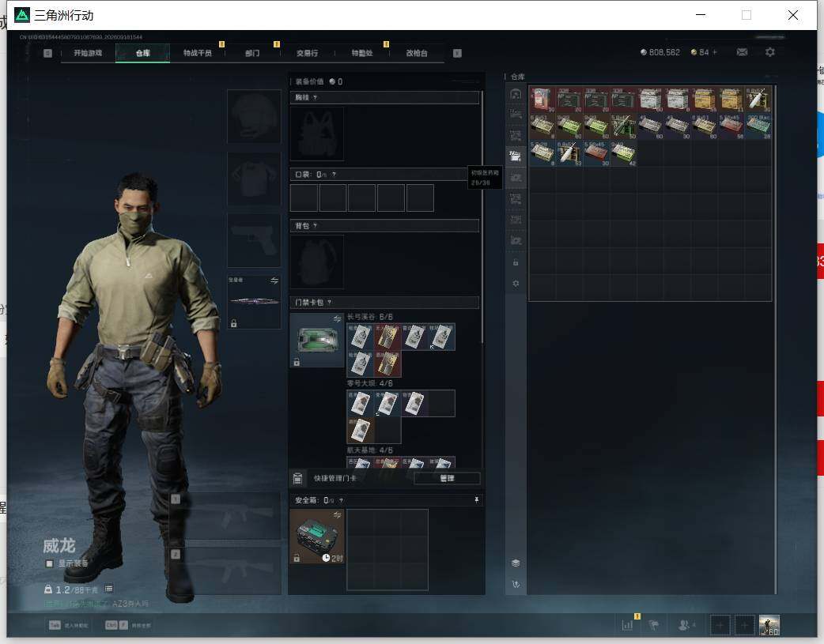Click the mail envelope icon
The height and width of the screenshot is (644, 824).
tap(742, 52)
